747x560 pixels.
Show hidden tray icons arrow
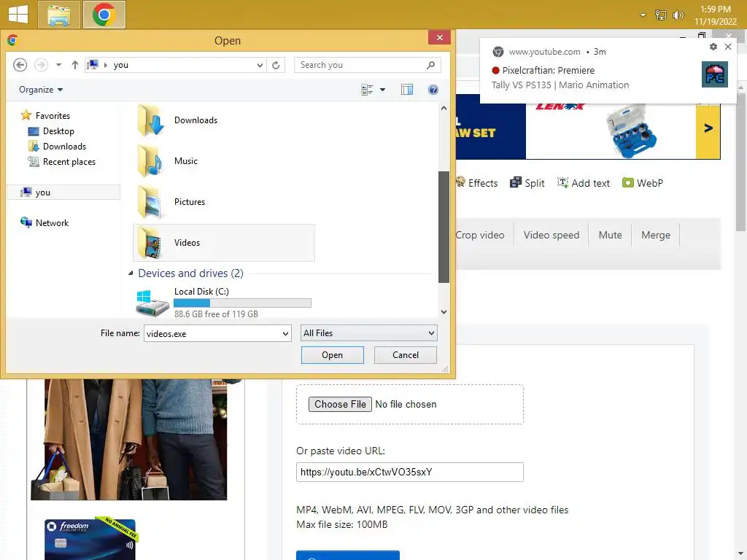point(643,15)
